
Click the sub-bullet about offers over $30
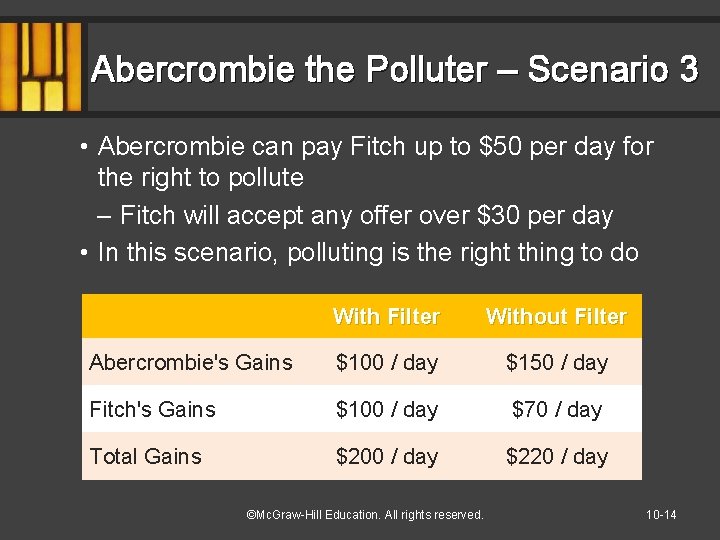click(x=365, y=215)
